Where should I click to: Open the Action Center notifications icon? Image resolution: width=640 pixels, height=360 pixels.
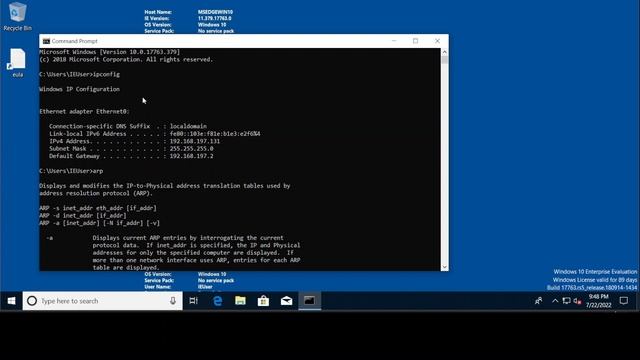tap(624, 301)
